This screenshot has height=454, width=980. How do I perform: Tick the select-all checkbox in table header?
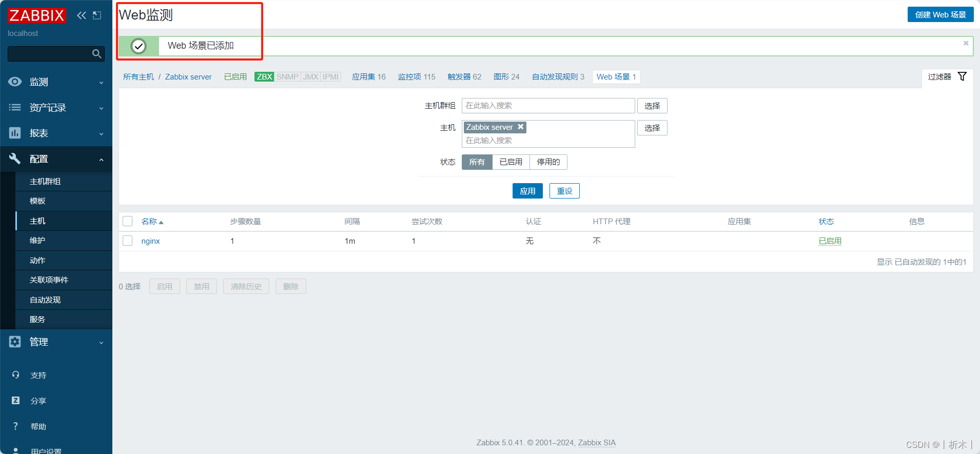tap(128, 221)
